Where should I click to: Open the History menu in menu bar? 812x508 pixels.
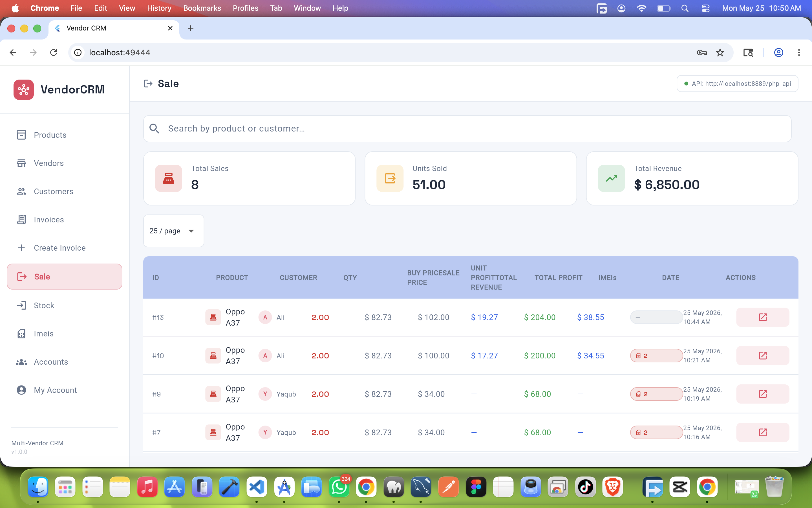[x=159, y=8]
